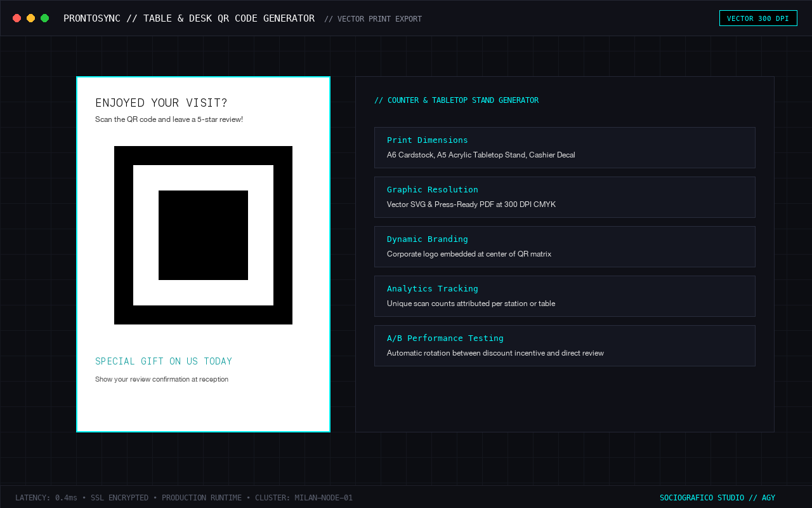Viewport: 812px width, 508px height.
Task: Click the Vector SVG & Press-Ready PDF description
Action: tap(471, 204)
